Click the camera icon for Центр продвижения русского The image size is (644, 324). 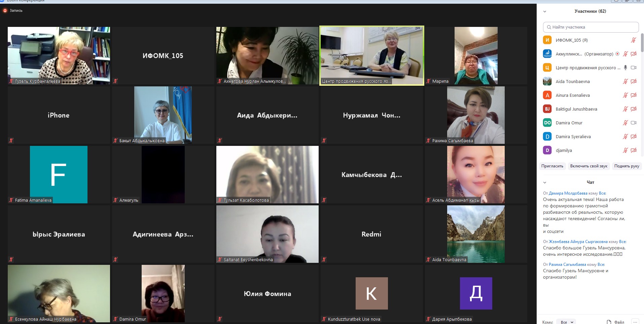point(633,68)
